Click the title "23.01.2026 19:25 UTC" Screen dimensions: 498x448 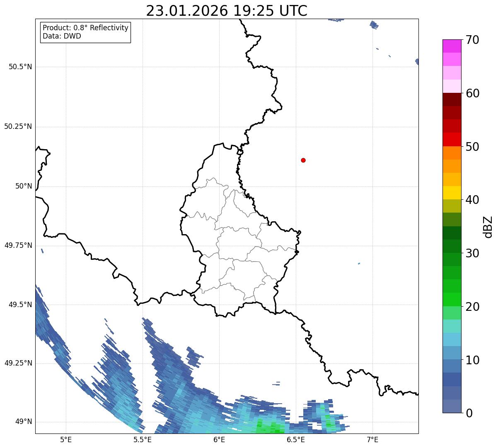227,11
